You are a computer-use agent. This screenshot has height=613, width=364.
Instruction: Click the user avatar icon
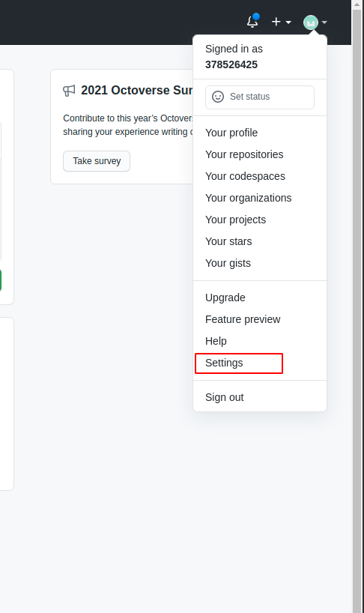click(x=311, y=22)
